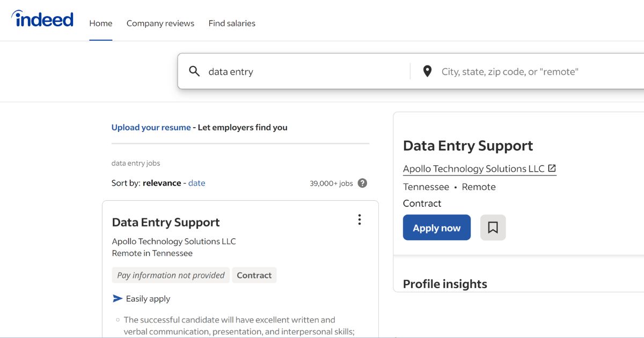The width and height of the screenshot is (644, 338).
Task: Sort job results by relevance
Action: point(161,183)
